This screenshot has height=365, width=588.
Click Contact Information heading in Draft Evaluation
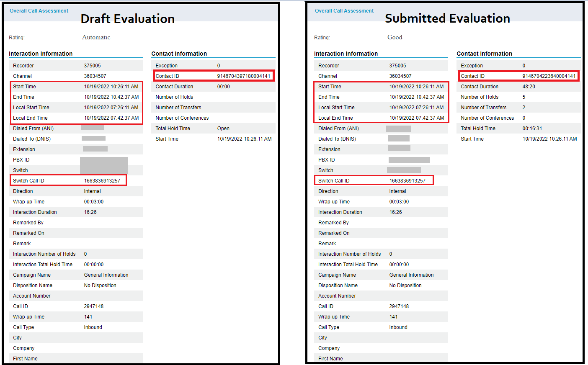coord(179,54)
